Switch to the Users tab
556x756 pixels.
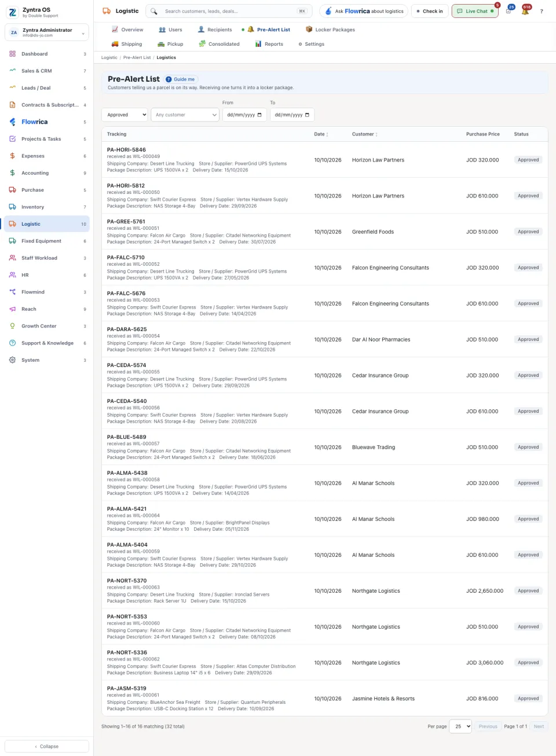(170, 30)
